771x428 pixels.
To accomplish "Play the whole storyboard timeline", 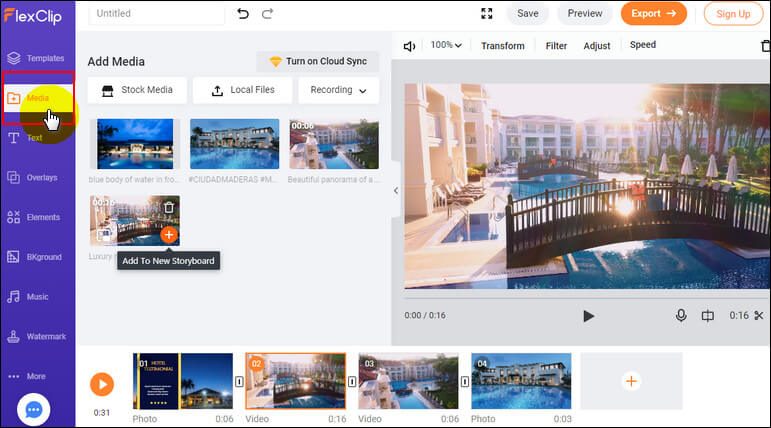I will tap(102, 384).
